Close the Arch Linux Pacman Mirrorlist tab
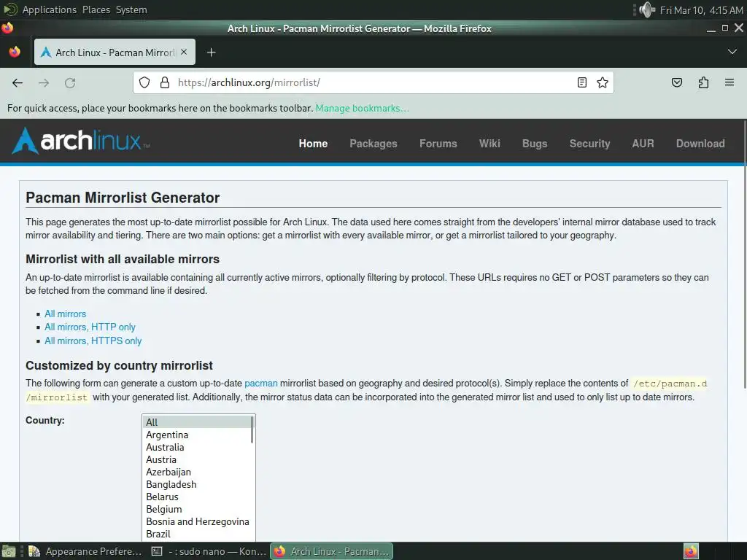Image resolution: width=747 pixels, height=560 pixels. click(185, 52)
